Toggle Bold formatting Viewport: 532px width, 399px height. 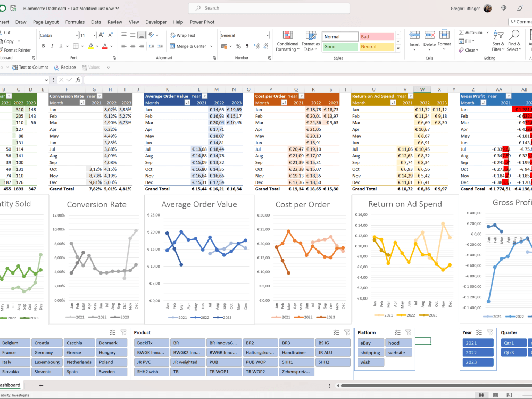tap(44, 46)
